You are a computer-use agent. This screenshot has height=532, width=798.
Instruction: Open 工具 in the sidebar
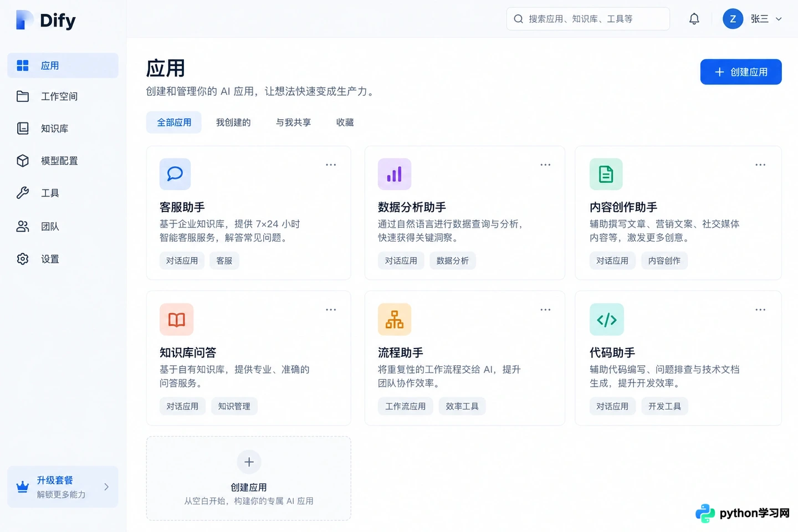pyautogui.click(x=63, y=193)
